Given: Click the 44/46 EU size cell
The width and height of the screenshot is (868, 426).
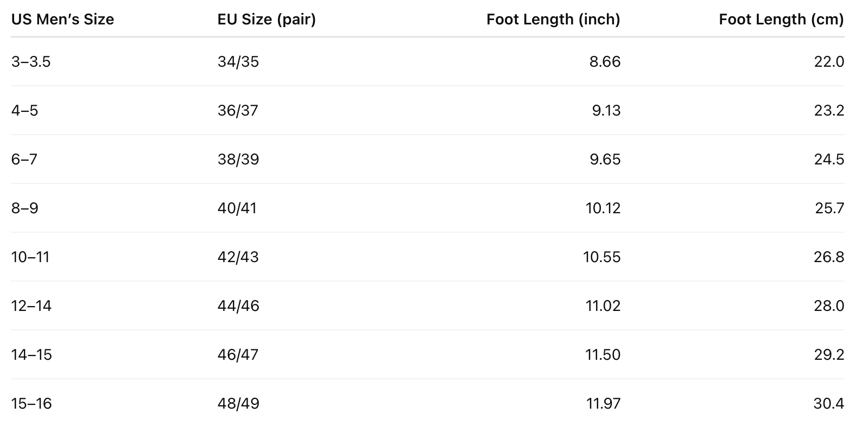Looking at the screenshot, I should (x=238, y=306).
